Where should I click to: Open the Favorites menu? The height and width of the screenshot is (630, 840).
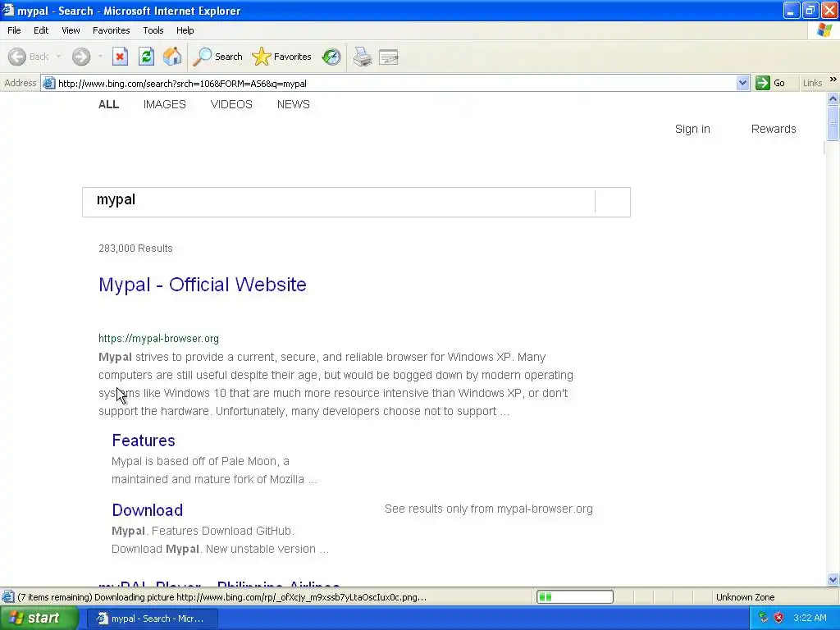click(111, 30)
